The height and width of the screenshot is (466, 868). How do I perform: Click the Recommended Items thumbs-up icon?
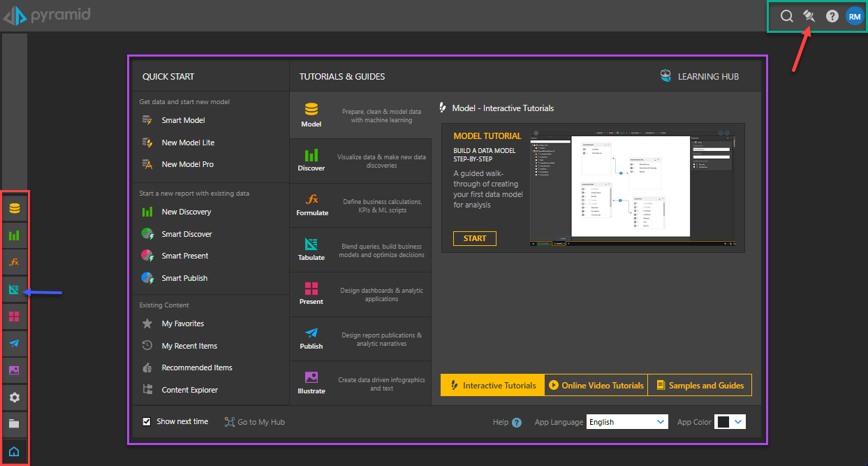(147, 367)
